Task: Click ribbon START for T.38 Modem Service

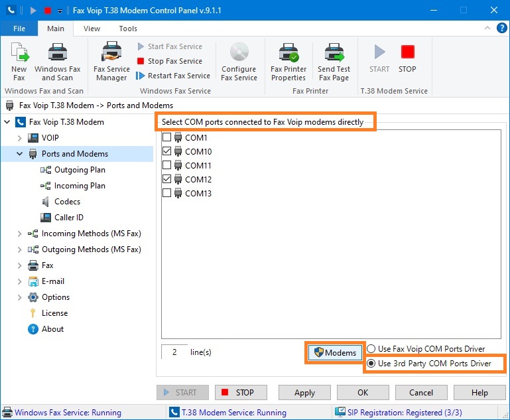Action: click(379, 58)
